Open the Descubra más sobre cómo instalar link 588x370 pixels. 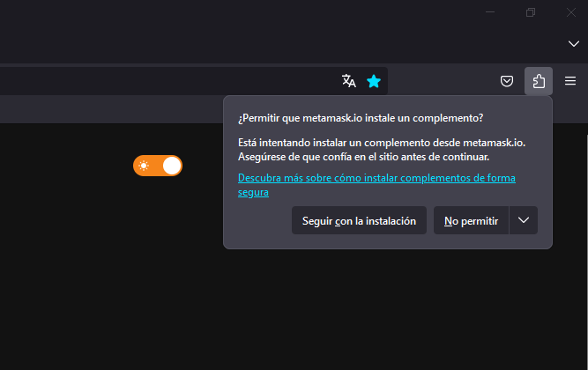click(376, 185)
